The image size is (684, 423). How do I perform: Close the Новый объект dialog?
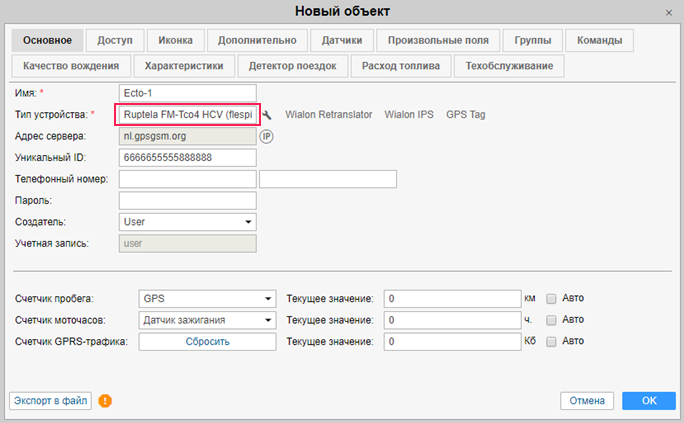(x=669, y=11)
